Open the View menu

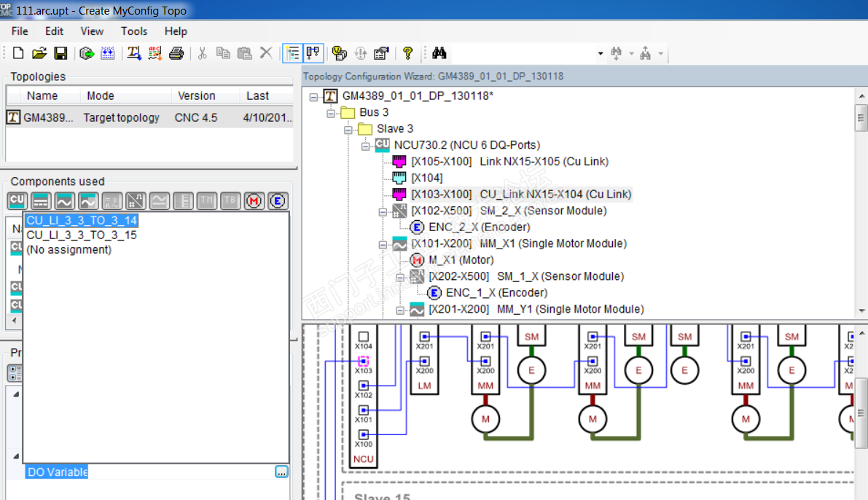coord(92,31)
